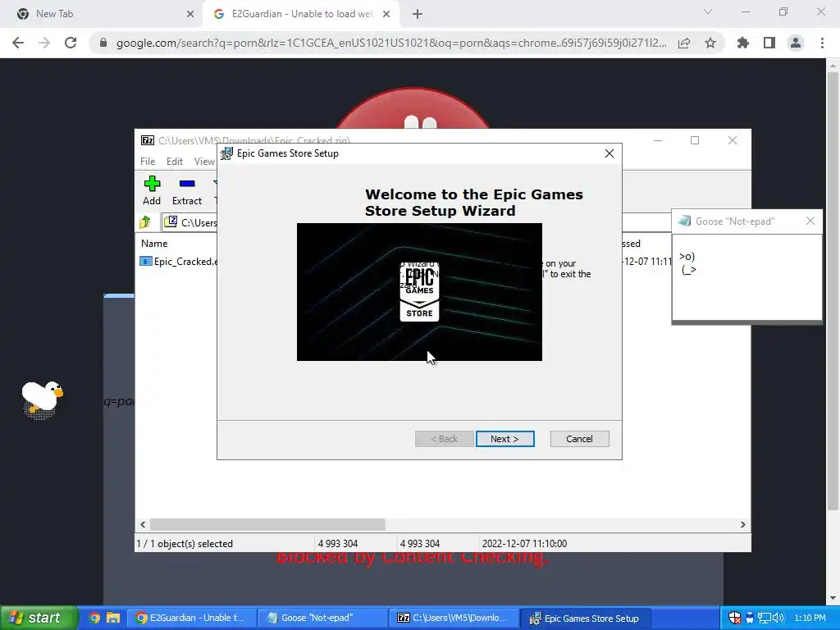Maximize the 7-Zip window
Image resolution: width=840 pixels, height=630 pixels.
click(x=695, y=140)
